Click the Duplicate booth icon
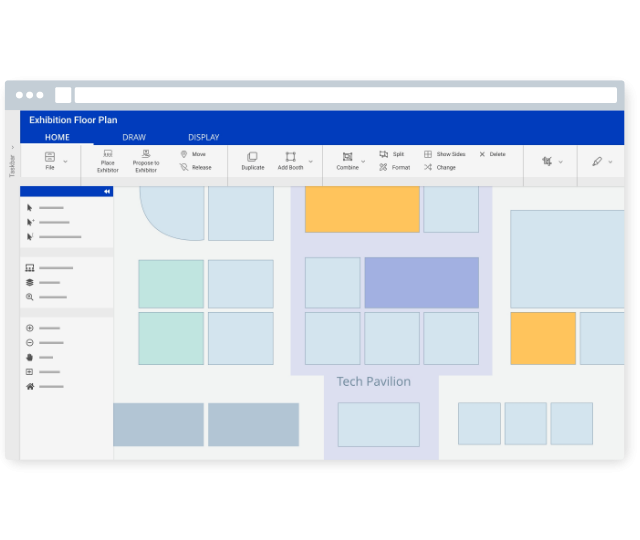The height and width of the screenshot is (540, 640). pos(253,157)
